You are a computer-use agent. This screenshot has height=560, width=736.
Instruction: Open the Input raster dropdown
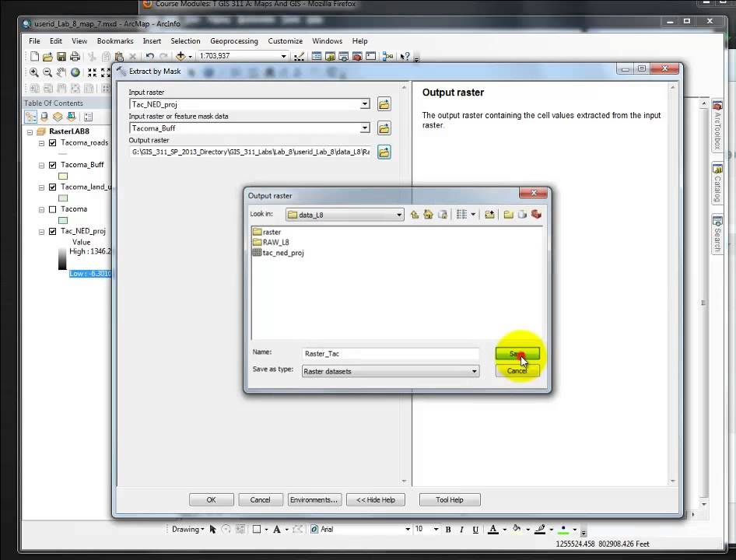click(x=365, y=104)
